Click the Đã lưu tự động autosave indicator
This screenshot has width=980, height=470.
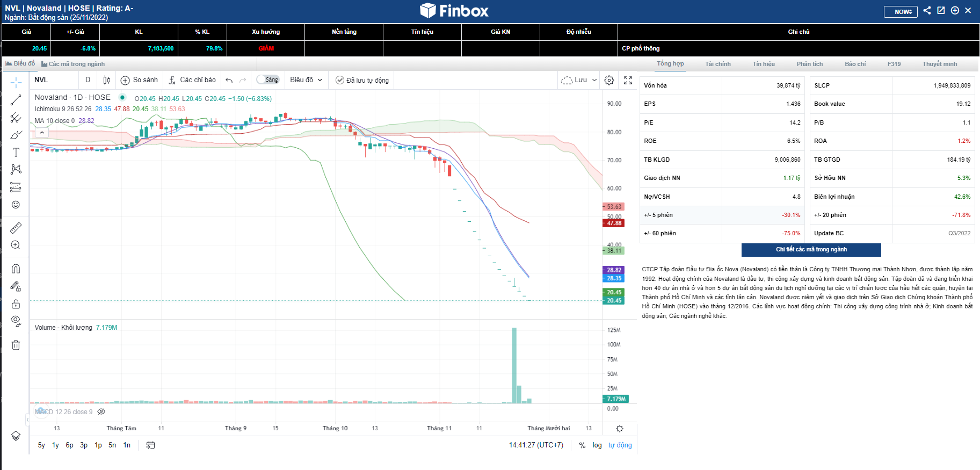coord(362,80)
